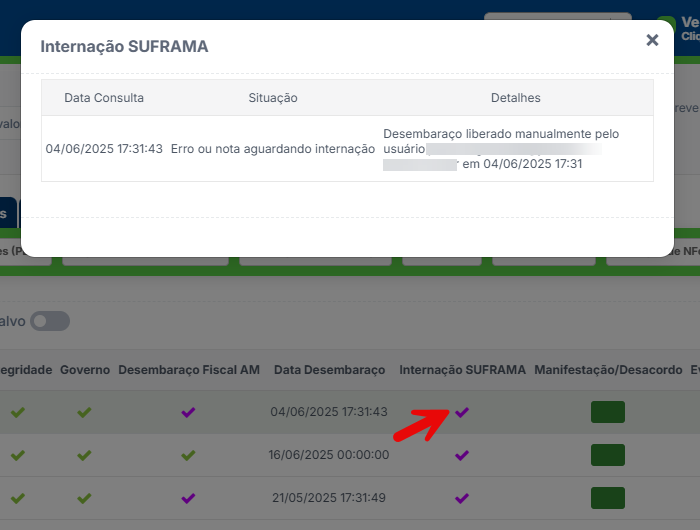Click the Detalhes column header in dialog

point(516,98)
